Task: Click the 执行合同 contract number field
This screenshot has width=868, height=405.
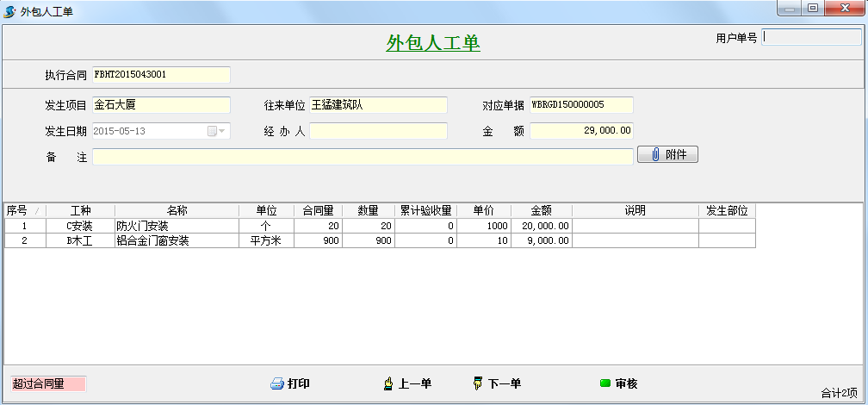Action: (x=161, y=75)
